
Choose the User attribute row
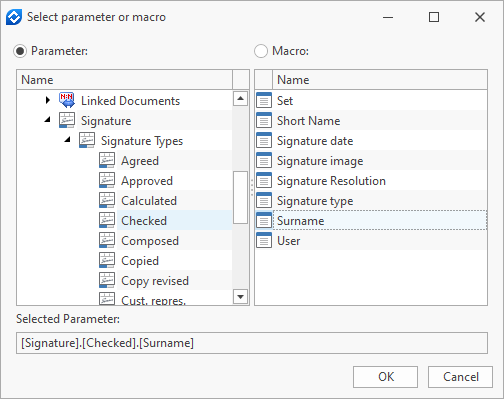371,240
